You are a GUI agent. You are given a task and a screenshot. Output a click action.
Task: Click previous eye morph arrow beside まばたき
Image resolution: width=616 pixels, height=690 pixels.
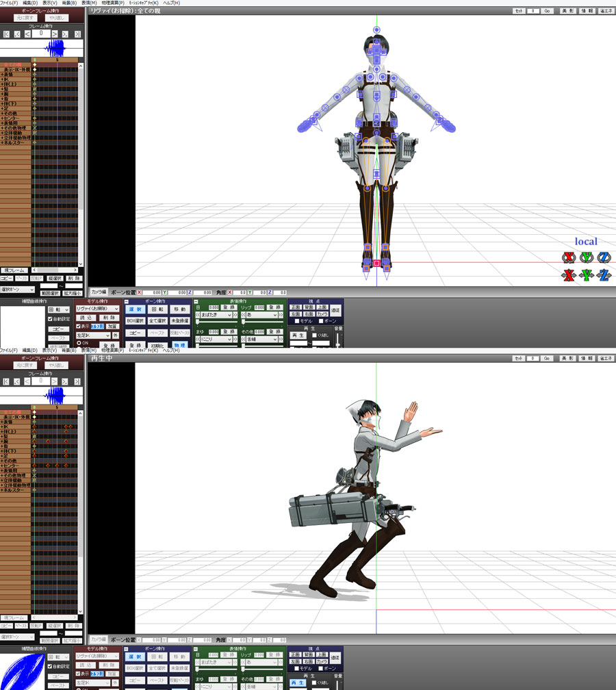pyautogui.click(x=198, y=315)
